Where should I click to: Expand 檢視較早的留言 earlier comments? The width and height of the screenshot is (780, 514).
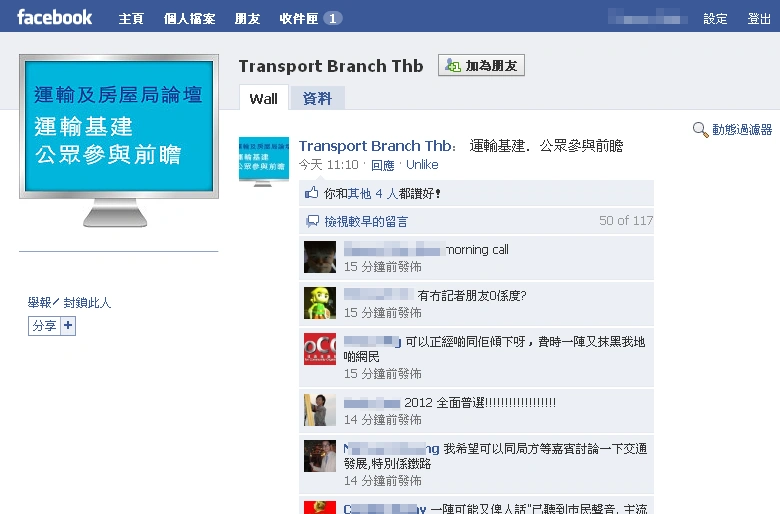[x=366, y=221]
